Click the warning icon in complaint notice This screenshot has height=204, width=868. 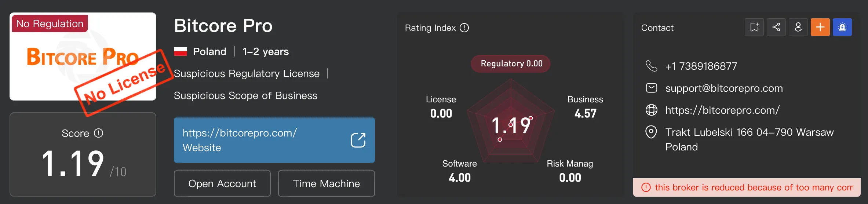pos(646,187)
